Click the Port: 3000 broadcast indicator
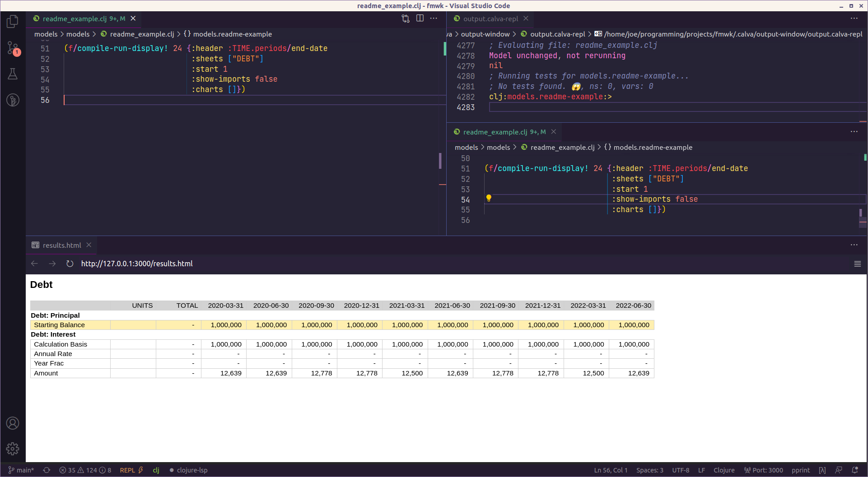The height and width of the screenshot is (477, 868). 764,470
